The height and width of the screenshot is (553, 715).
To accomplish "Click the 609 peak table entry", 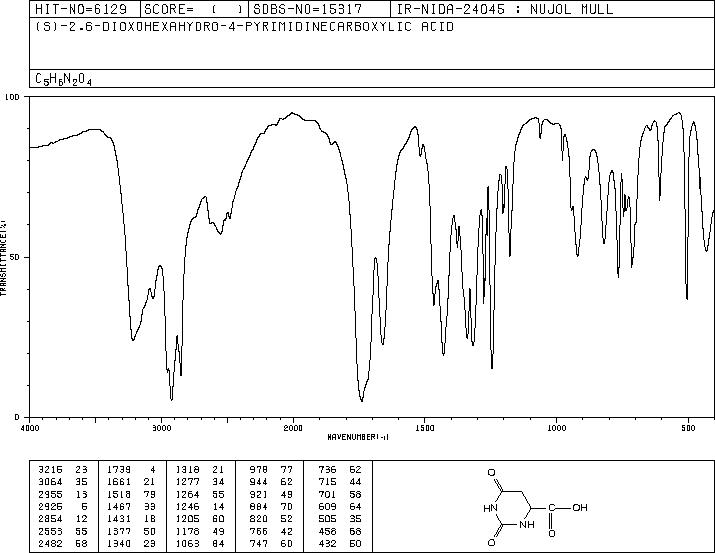I will (327, 506).
